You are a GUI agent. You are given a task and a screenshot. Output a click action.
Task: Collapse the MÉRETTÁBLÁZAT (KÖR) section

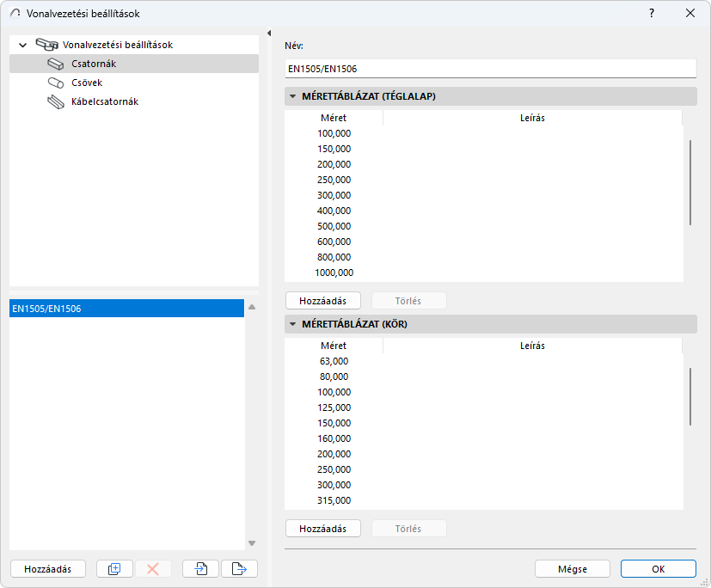(293, 325)
